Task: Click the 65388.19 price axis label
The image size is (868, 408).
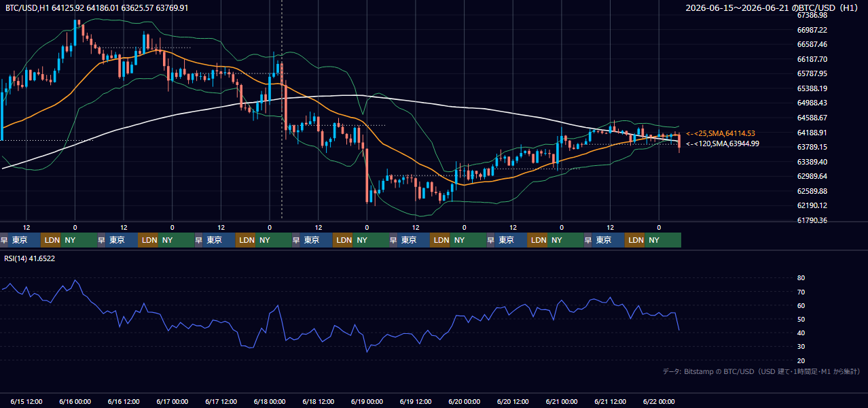Action: [x=812, y=88]
